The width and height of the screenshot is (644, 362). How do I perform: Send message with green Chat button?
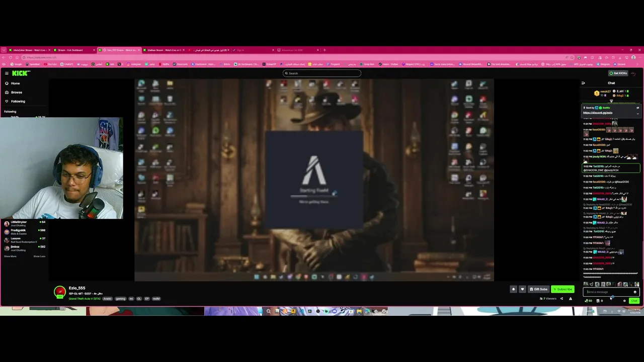(634, 301)
